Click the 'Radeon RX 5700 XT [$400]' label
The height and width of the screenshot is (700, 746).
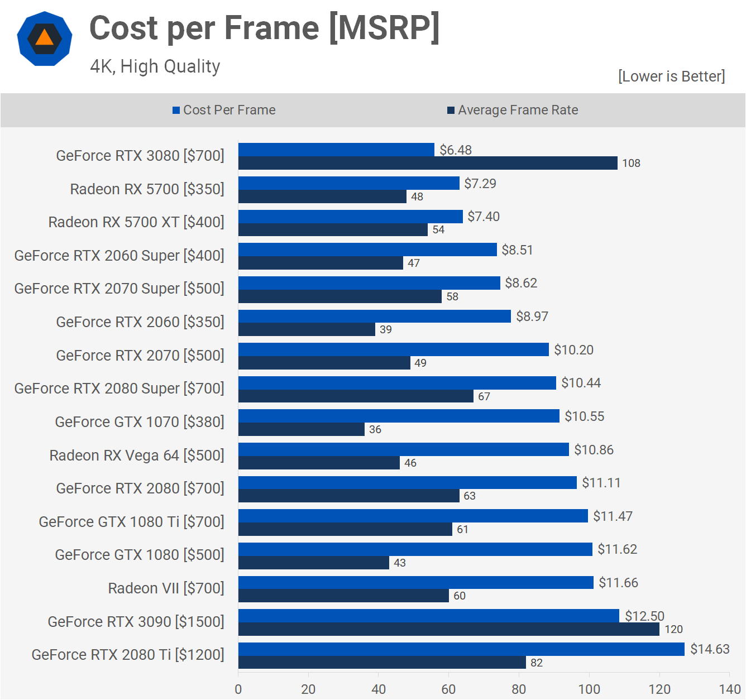[x=136, y=222]
